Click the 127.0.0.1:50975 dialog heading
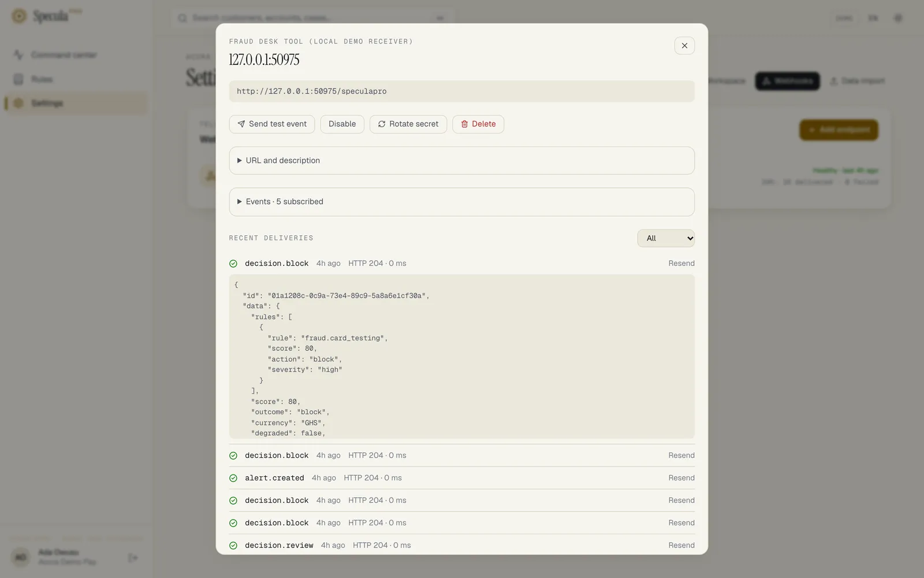 click(x=264, y=60)
